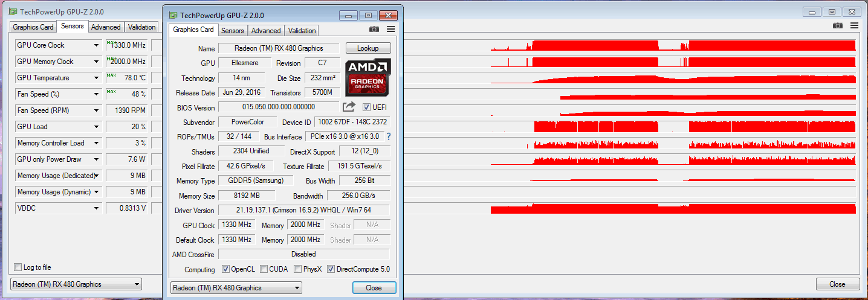This screenshot has height=300, width=868.
Task: Toggle the OpenCL checkbox
Action: point(226,269)
